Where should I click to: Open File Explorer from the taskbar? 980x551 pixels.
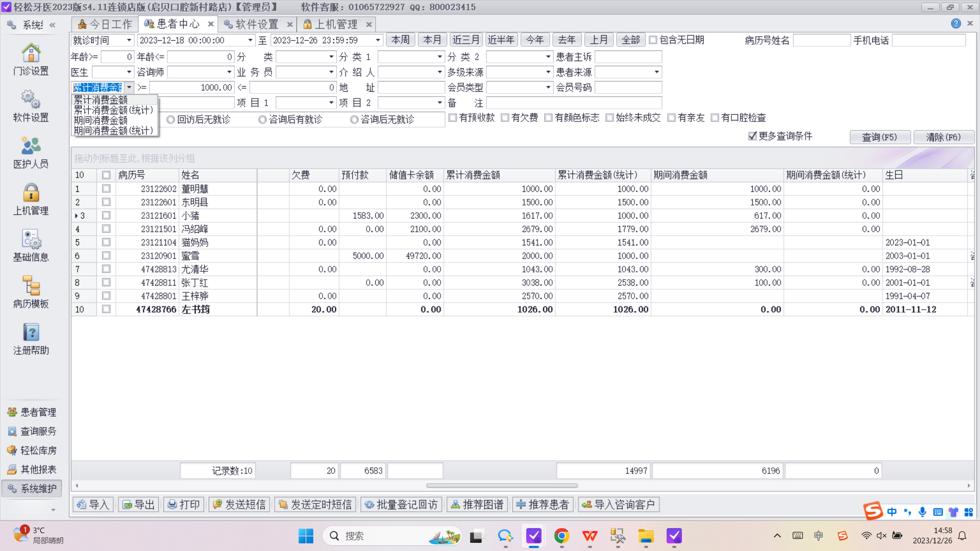tap(646, 536)
